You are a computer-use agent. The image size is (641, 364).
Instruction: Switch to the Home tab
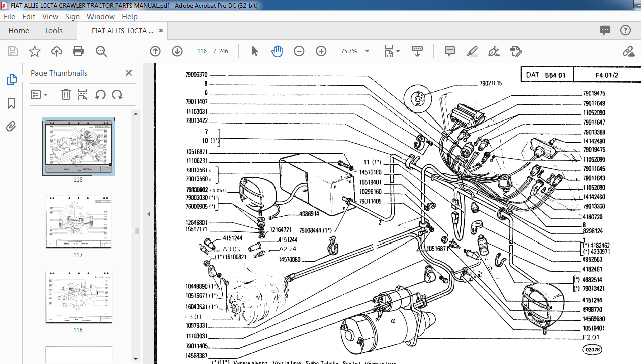coord(19,31)
